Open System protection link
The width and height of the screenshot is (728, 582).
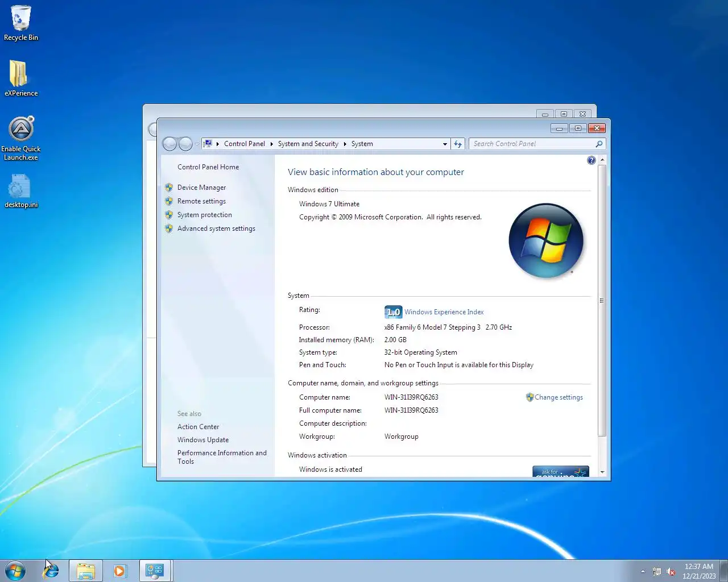pyautogui.click(x=205, y=215)
